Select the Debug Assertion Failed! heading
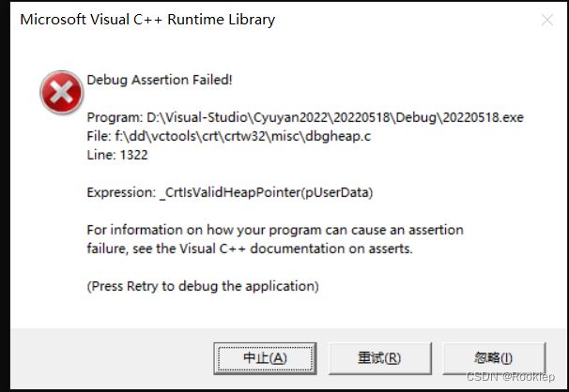 point(160,80)
